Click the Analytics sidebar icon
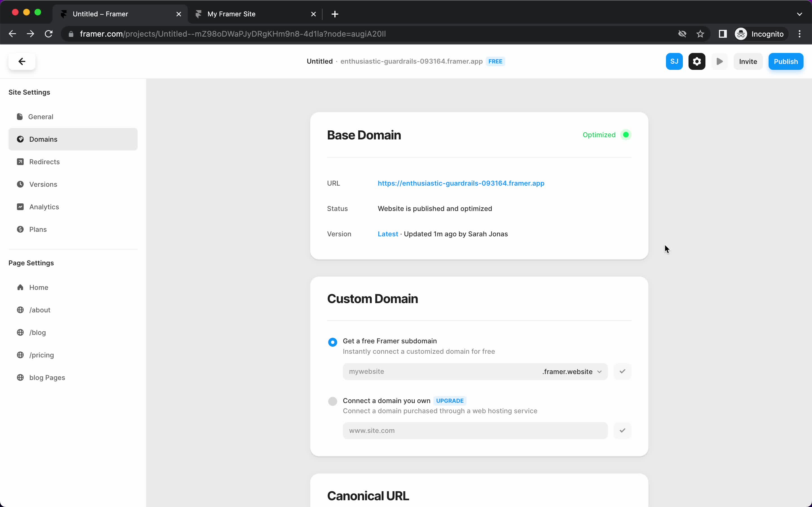This screenshot has height=507, width=812. click(x=20, y=206)
